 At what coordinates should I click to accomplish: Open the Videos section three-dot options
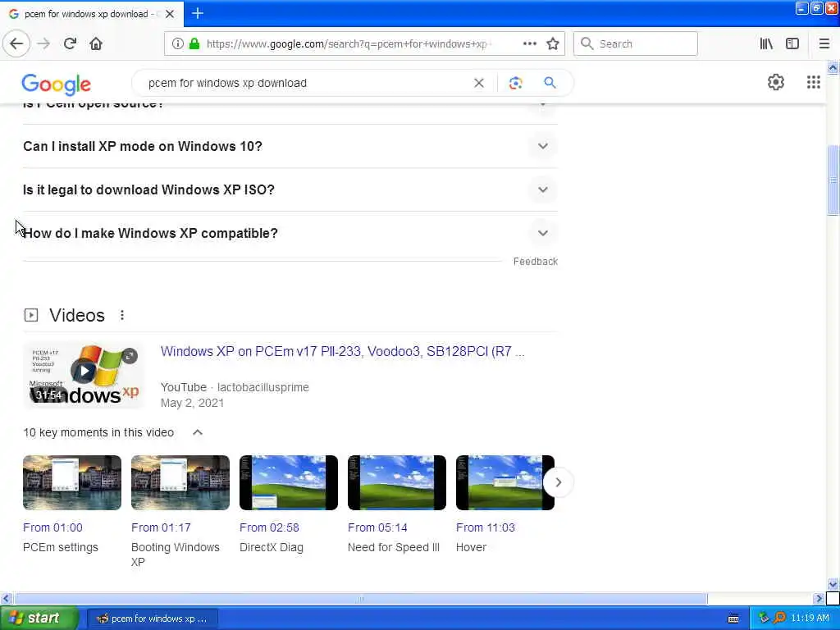point(122,315)
